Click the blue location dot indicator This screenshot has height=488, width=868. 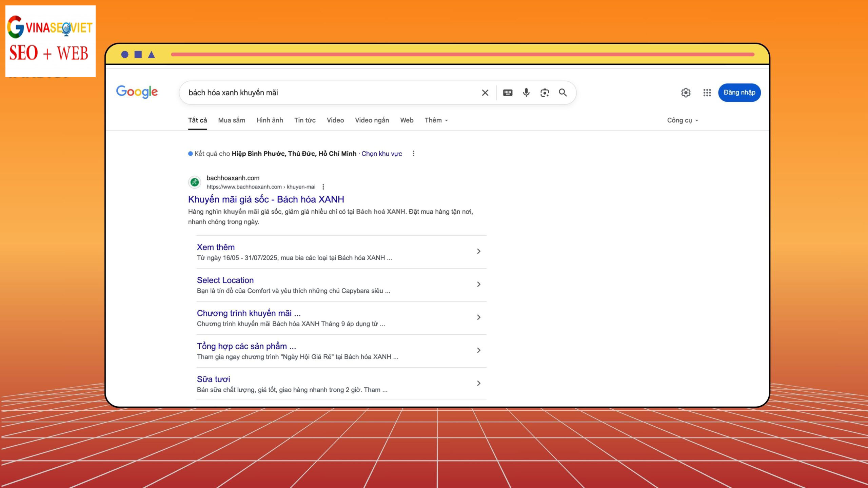coord(191,154)
